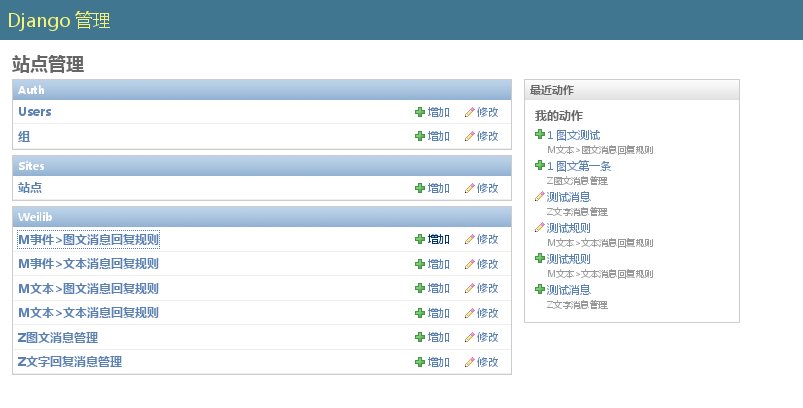Open the 组 model link
The width and height of the screenshot is (803, 408).
(x=24, y=137)
